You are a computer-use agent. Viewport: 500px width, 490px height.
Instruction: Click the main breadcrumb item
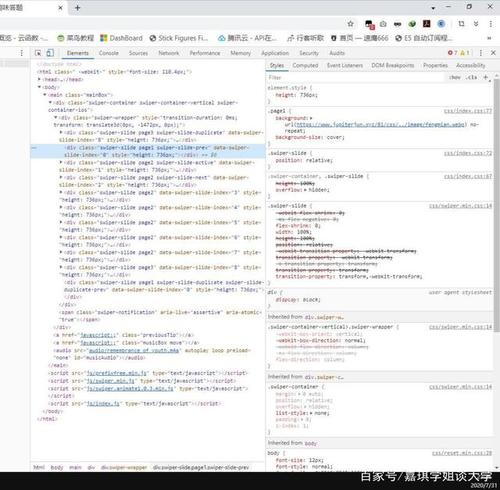(75, 467)
